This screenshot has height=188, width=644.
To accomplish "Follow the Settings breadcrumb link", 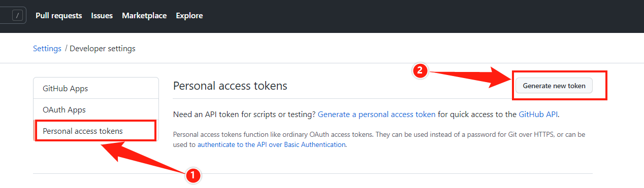I will 47,49.
